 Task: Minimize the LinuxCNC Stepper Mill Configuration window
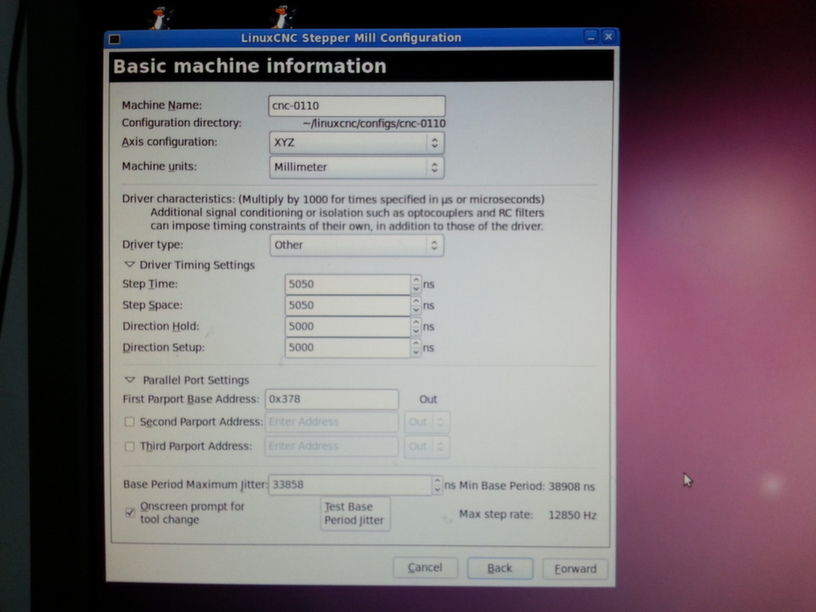(591, 37)
